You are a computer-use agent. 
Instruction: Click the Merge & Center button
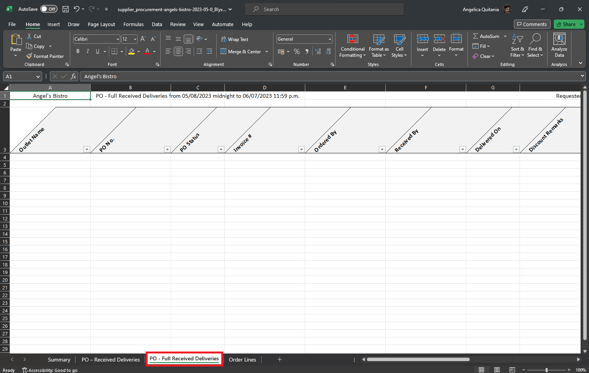(x=241, y=51)
